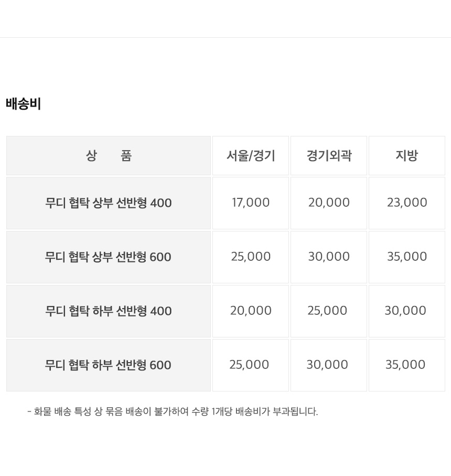This screenshot has width=451, height=476.
Task: Click 서울/경기 fee for 하부 선반형 400
Action: coord(251,311)
